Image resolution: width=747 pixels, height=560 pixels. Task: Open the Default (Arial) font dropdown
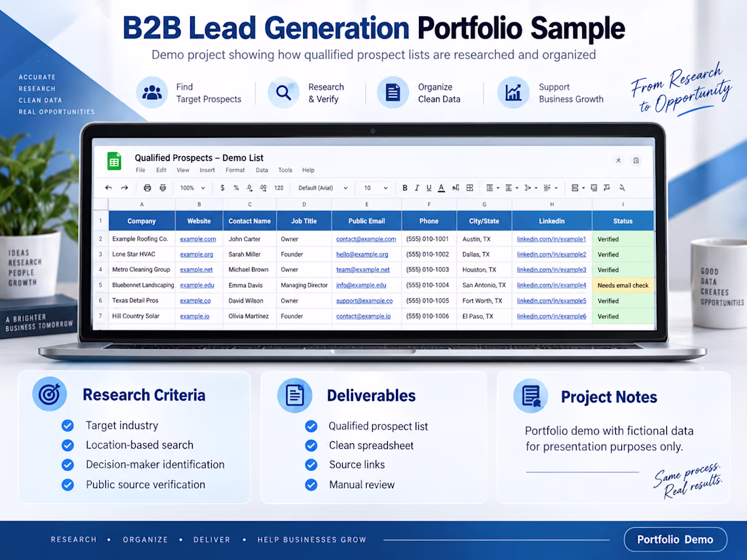(x=323, y=187)
